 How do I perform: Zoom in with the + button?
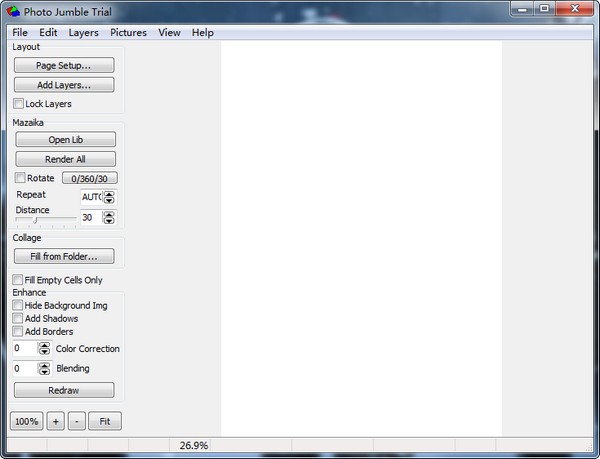55,421
